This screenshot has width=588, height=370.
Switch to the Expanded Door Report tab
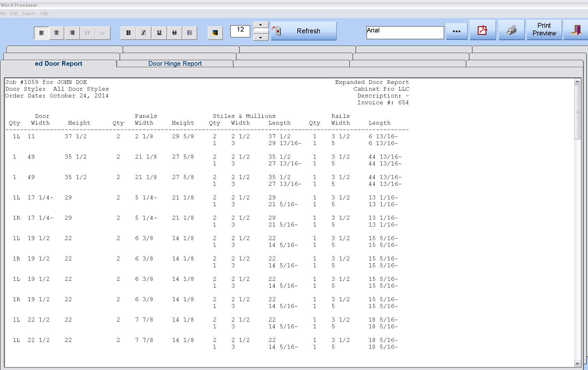[x=59, y=64]
